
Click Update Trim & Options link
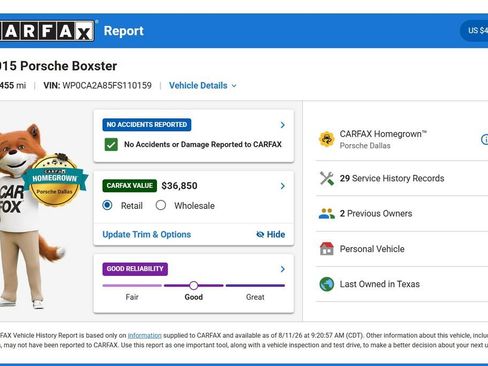click(x=147, y=234)
